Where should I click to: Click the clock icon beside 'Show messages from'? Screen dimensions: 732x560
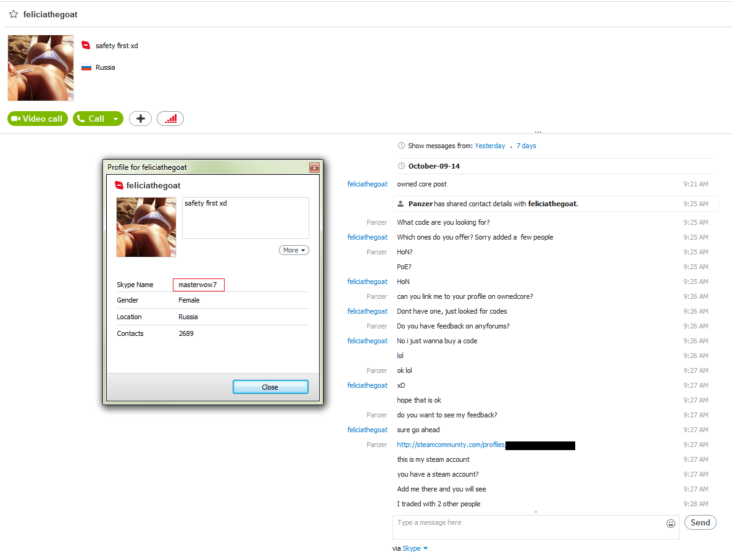[401, 146]
